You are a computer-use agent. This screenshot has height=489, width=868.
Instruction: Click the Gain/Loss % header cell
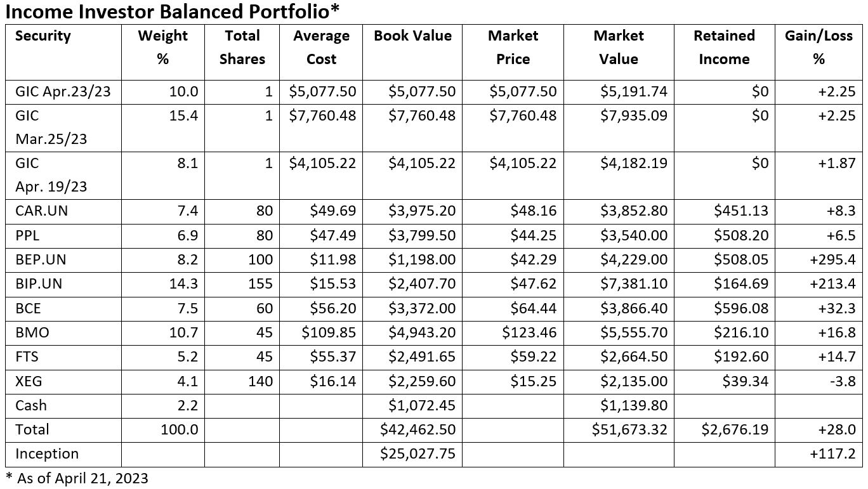click(819, 48)
